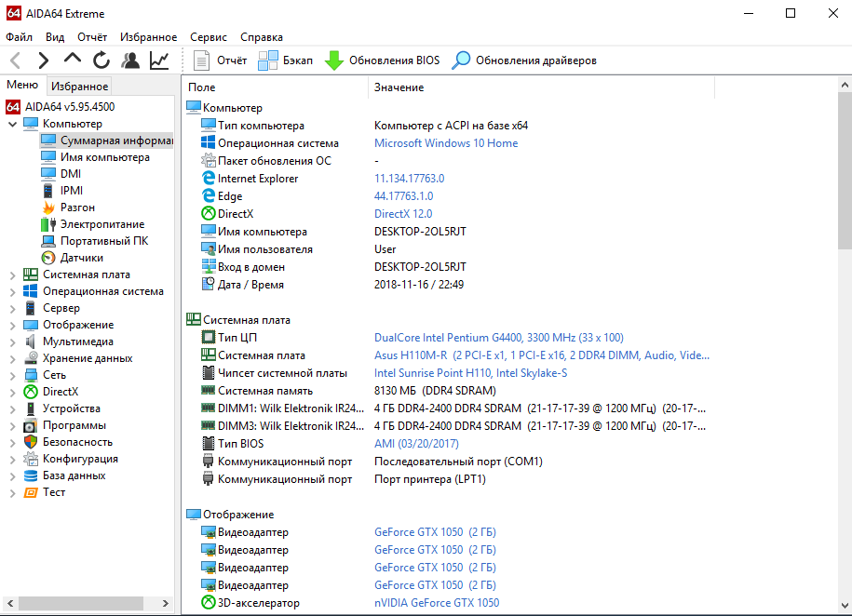Screen dimensions: 852x616
Task: Expand the Мультимедиа tree node
Action: [x=12, y=342]
